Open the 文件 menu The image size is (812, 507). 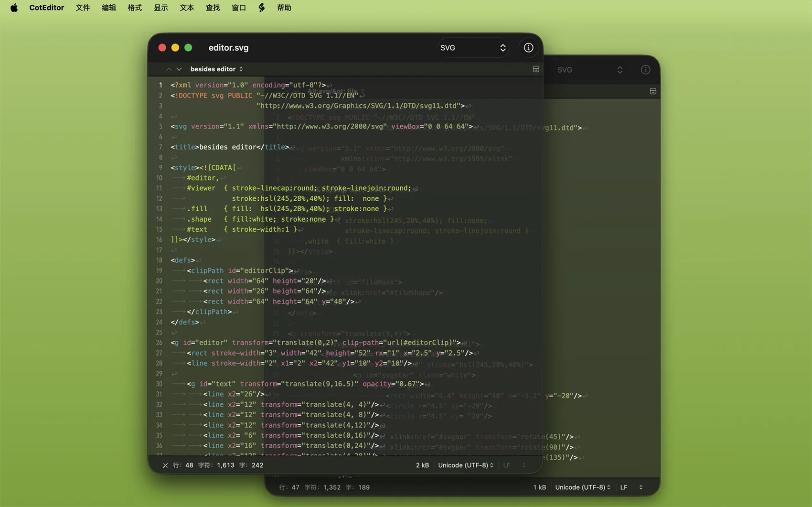83,8
